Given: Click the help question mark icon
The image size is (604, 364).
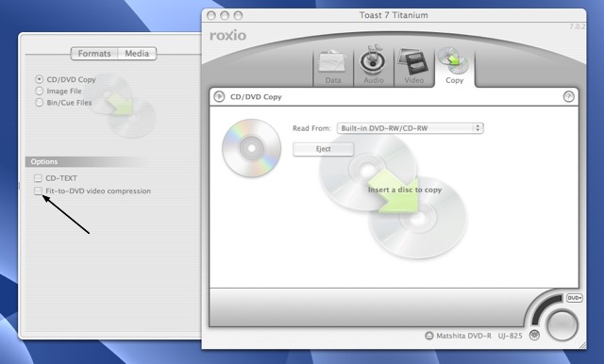Looking at the screenshot, I should click(568, 96).
